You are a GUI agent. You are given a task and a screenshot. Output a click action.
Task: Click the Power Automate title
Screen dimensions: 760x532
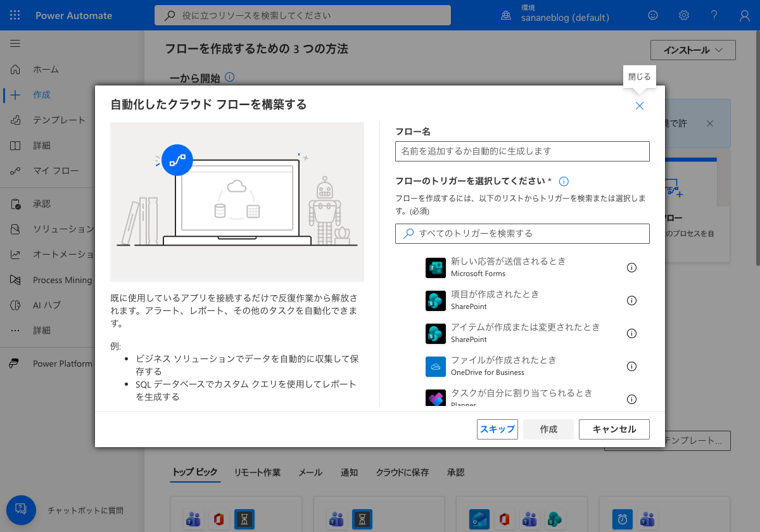point(73,15)
